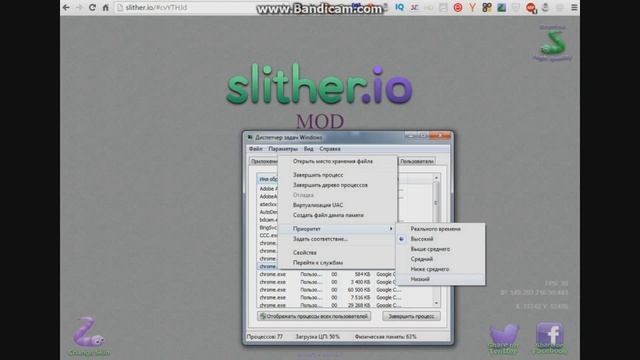Open the Файл menu in Task Manager
The width and height of the screenshot is (640, 360).
tap(256, 149)
